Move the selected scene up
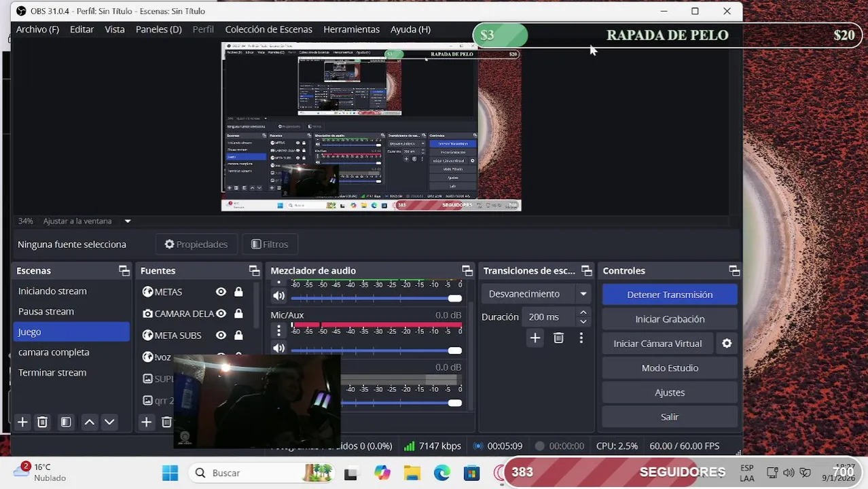Viewport: 868px width, 489px height. pos(89,422)
